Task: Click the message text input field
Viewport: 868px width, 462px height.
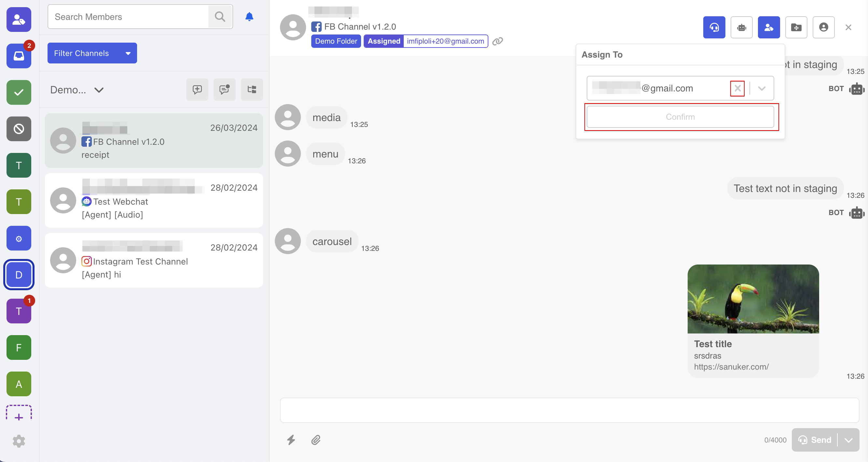Action: click(569, 410)
